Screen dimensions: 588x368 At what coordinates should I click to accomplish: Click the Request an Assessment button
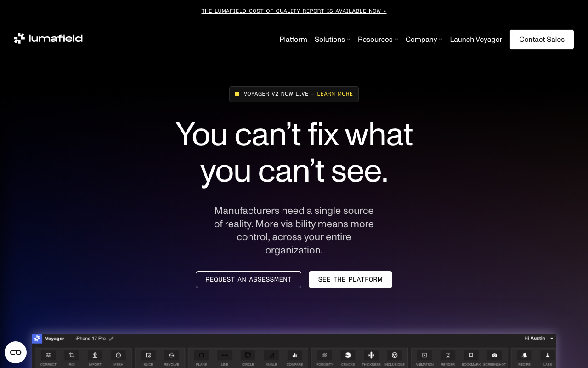point(249,280)
